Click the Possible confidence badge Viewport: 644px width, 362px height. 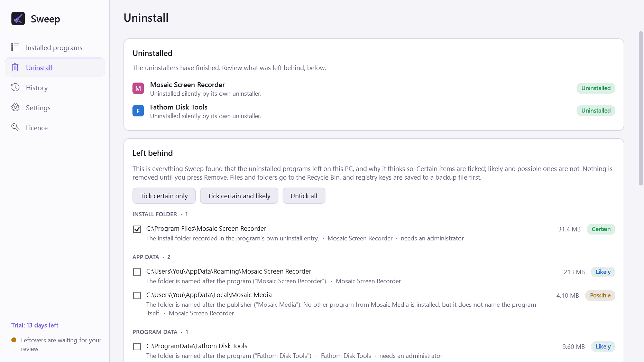point(600,295)
